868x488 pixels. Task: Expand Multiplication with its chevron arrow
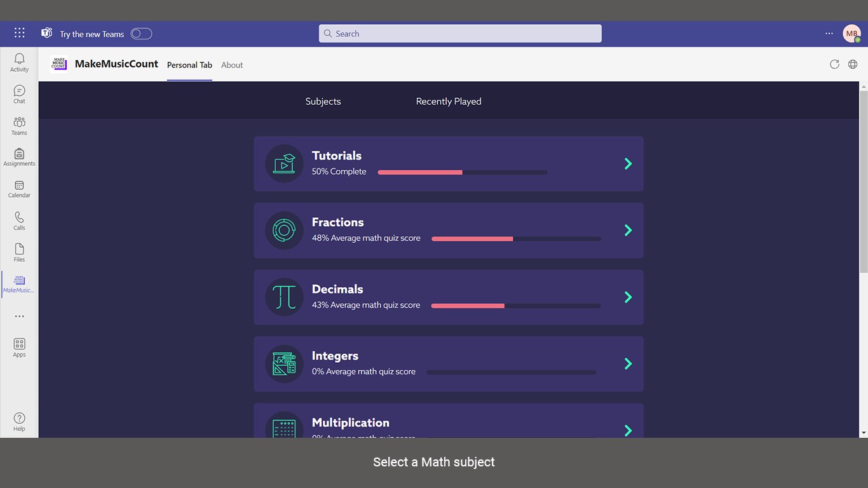[x=628, y=430]
